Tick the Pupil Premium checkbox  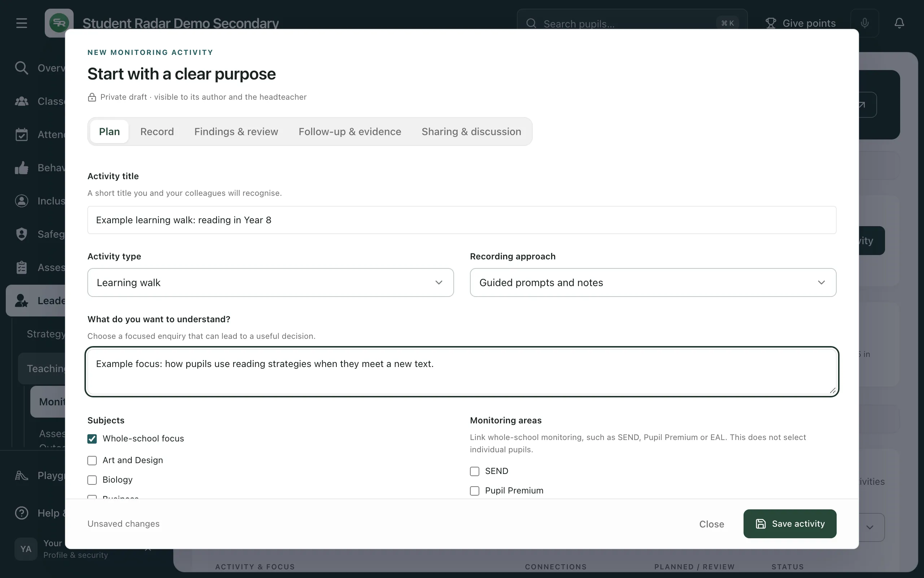[475, 491]
